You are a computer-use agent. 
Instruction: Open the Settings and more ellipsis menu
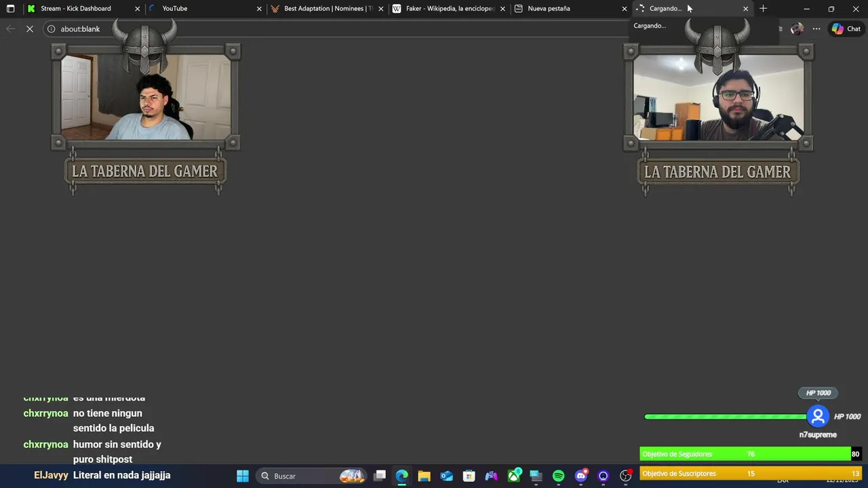click(x=816, y=29)
